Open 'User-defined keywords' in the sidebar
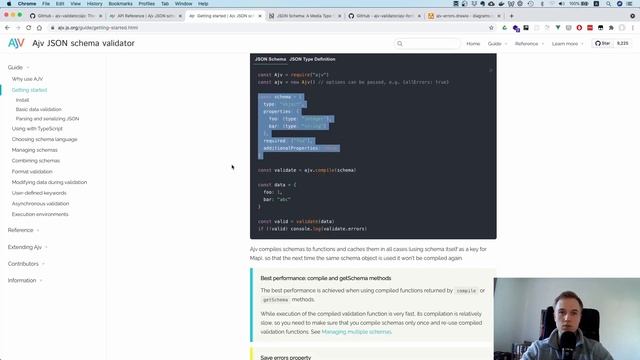Screen dimensions: 640x360 [x=39, y=193]
